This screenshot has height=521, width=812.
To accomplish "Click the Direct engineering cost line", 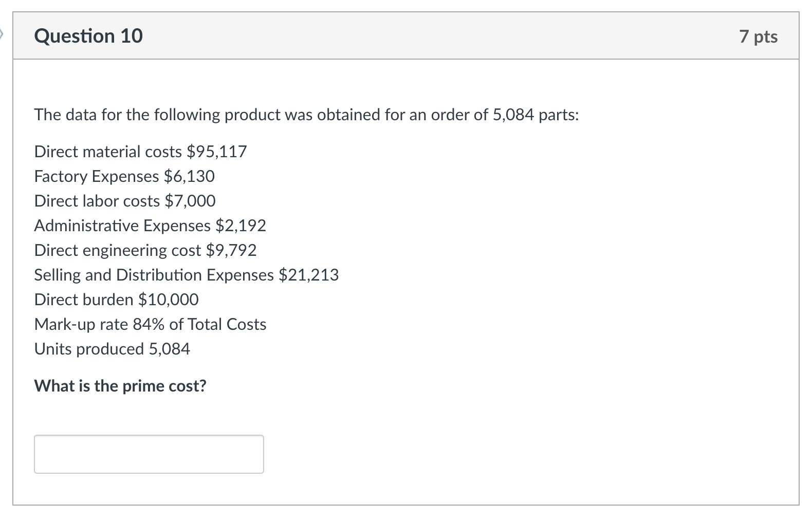I will [145, 250].
